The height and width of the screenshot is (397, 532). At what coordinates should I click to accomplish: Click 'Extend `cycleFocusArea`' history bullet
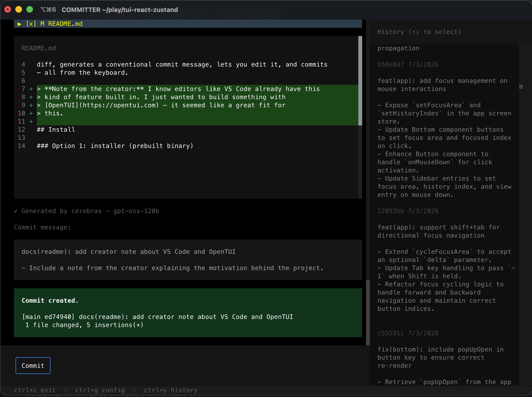pos(444,256)
